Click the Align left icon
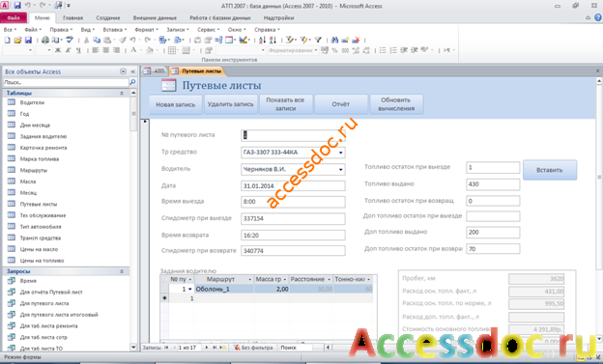Screen dimensions: 603x364 point(96,50)
